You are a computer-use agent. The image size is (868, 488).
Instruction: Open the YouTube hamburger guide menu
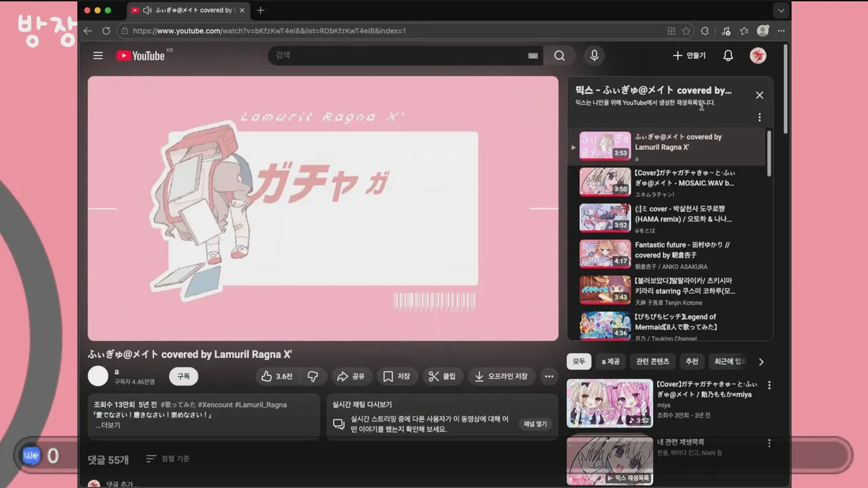98,56
